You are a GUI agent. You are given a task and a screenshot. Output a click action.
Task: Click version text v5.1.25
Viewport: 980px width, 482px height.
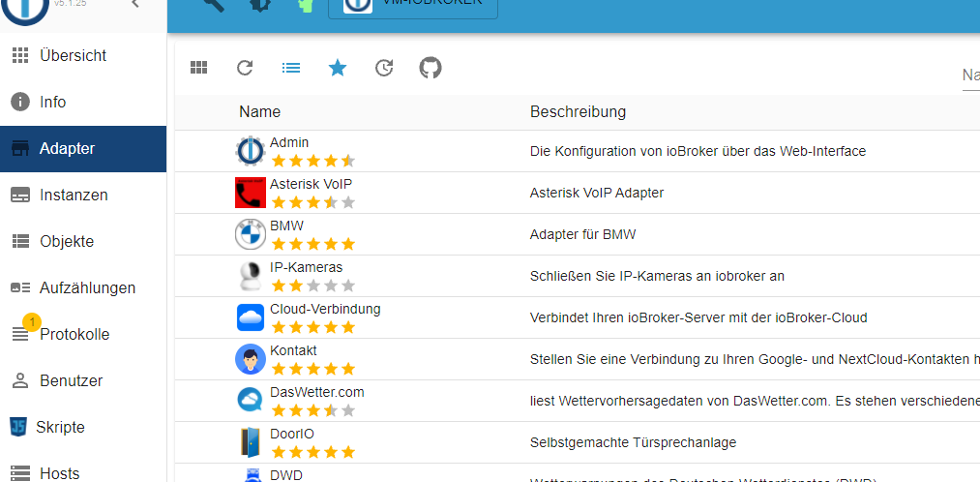70,3
